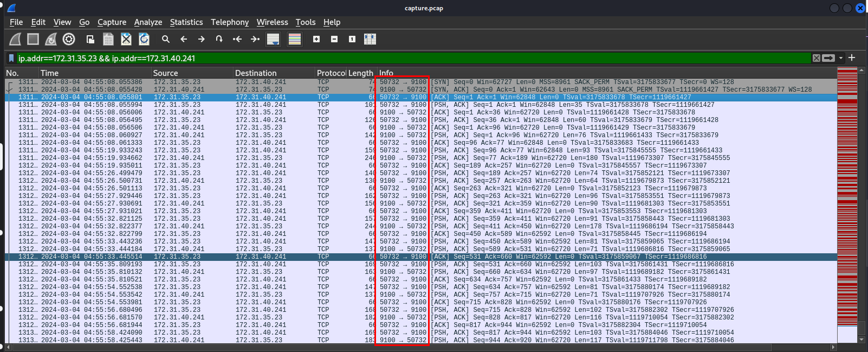Reload the capture file icon

point(144,39)
